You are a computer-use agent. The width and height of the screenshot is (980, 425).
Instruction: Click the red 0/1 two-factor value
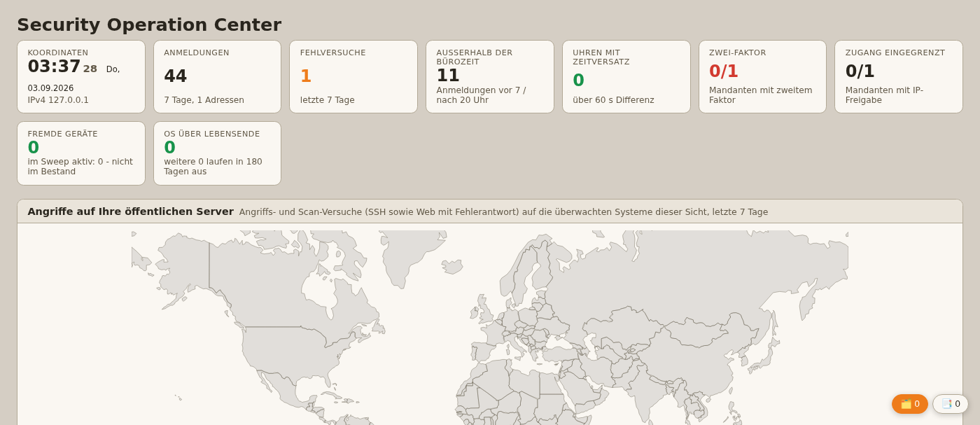click(724, 71)
